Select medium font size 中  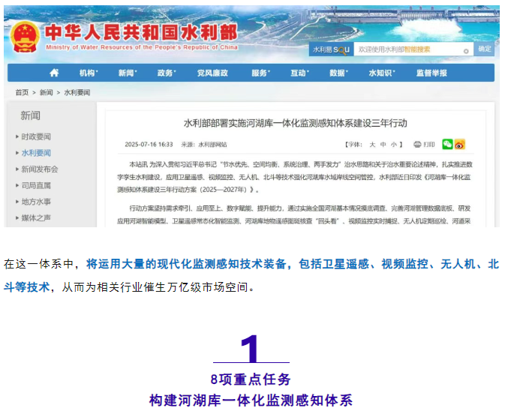point(383,144)
